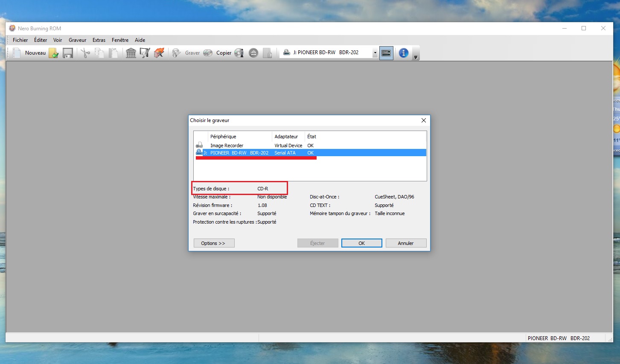This screenshot has height=364, width=620.
Task: Select Image Recorder in device list
Action: point(227,146)
